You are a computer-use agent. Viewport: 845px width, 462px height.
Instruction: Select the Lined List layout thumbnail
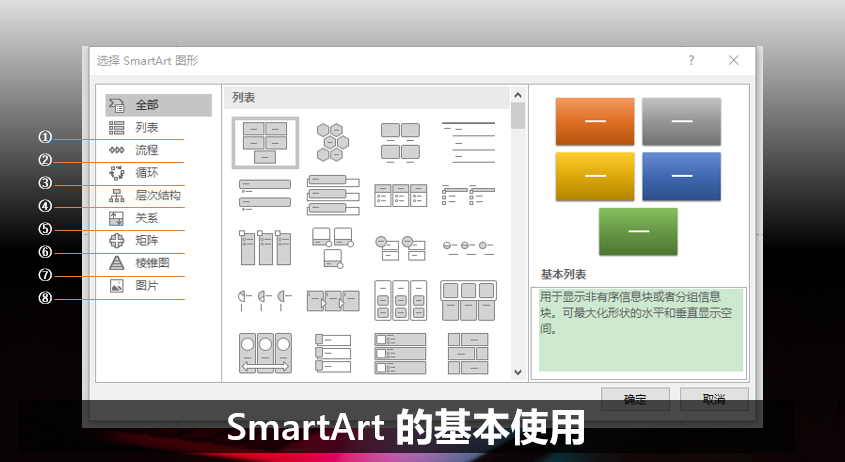pos(468,143)
